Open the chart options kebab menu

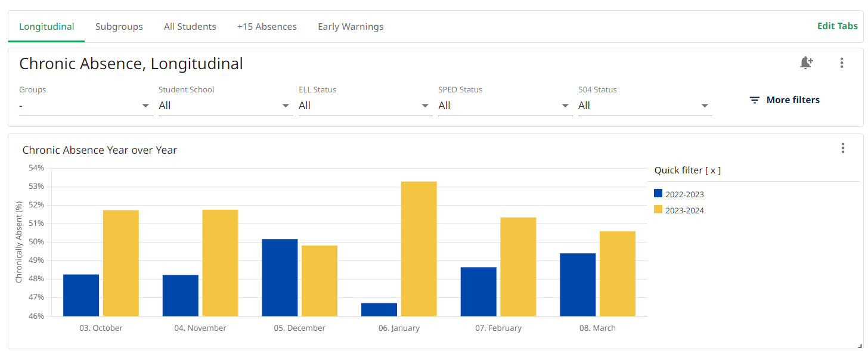point(843,148)
